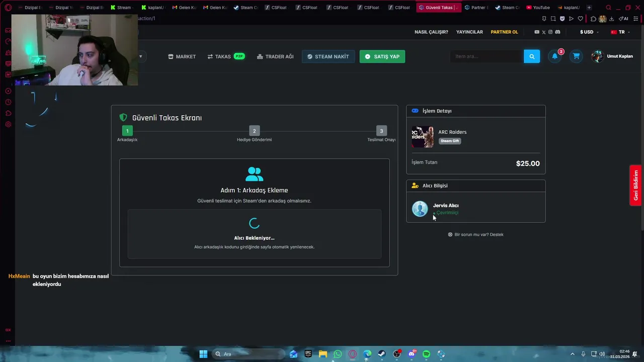Open Epic Games from the taskbar
Image resolution: width=644 pixels, height=362 pixels.
click(308, 354)
